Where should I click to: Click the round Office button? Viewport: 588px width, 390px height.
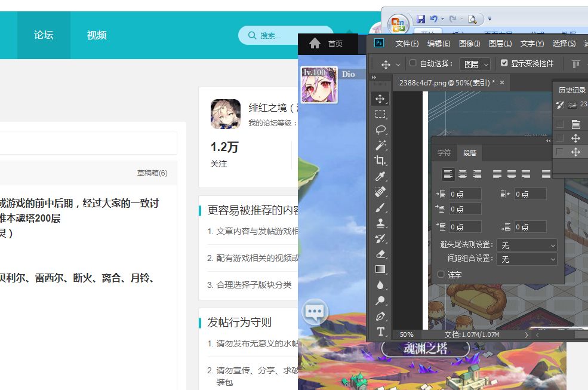(x=398, y=24)
